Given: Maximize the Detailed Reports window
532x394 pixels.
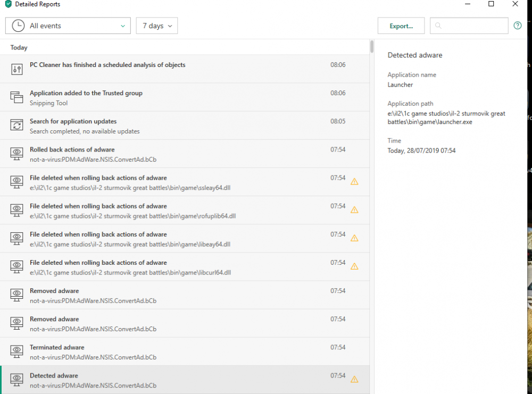Looking at the screenshot, I should pyautogui.click(x=491, y=4).
